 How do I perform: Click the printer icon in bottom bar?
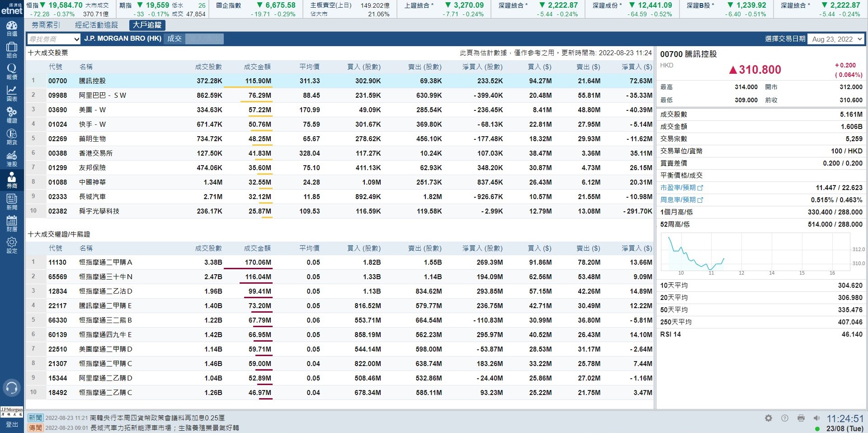[801, 418]
